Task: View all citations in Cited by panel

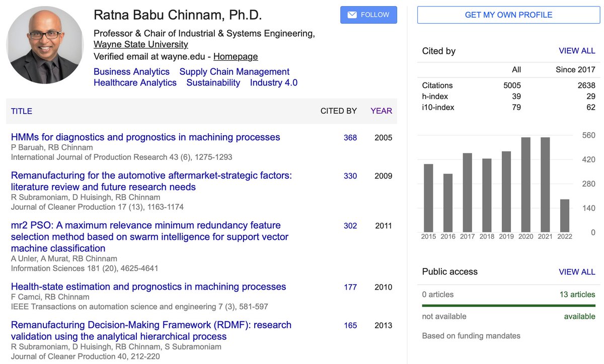Action: tap(577, 51)
